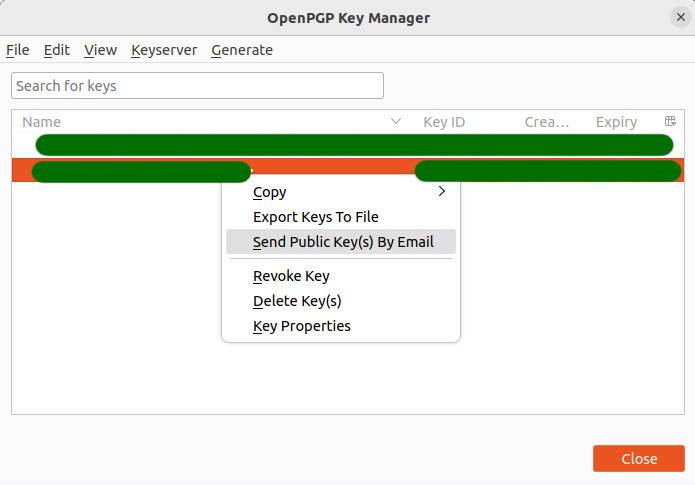Image resolution: width=695 pixels, height=485 pixels.
Task: Sort by the Expiry column header
Action: tap(616, 122)
